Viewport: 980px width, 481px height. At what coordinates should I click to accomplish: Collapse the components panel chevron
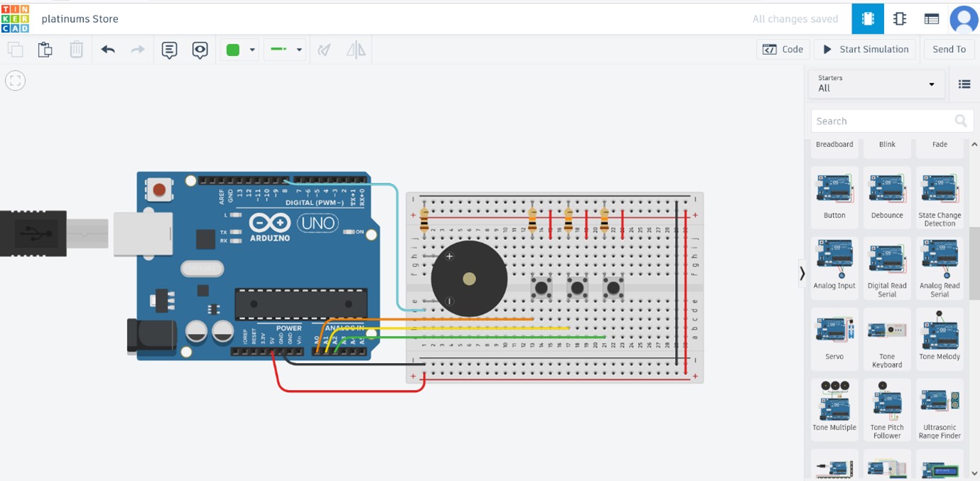pos(802,274)
